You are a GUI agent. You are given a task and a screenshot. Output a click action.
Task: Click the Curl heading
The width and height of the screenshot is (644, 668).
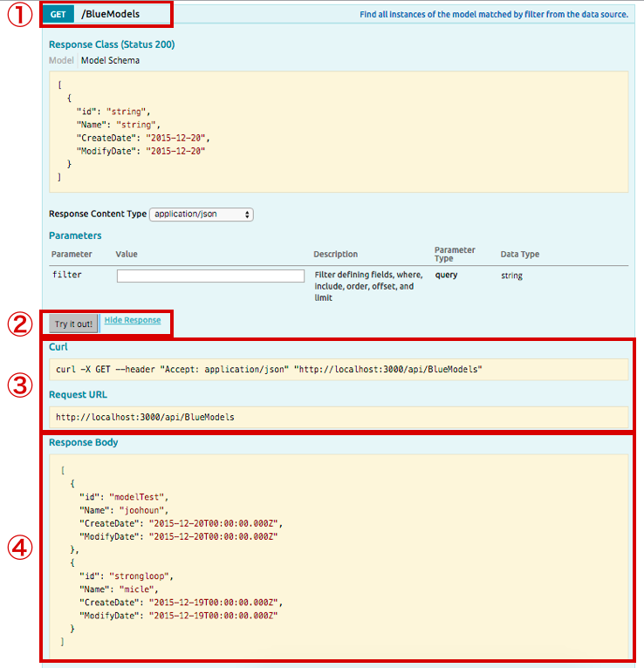(58, 347)
